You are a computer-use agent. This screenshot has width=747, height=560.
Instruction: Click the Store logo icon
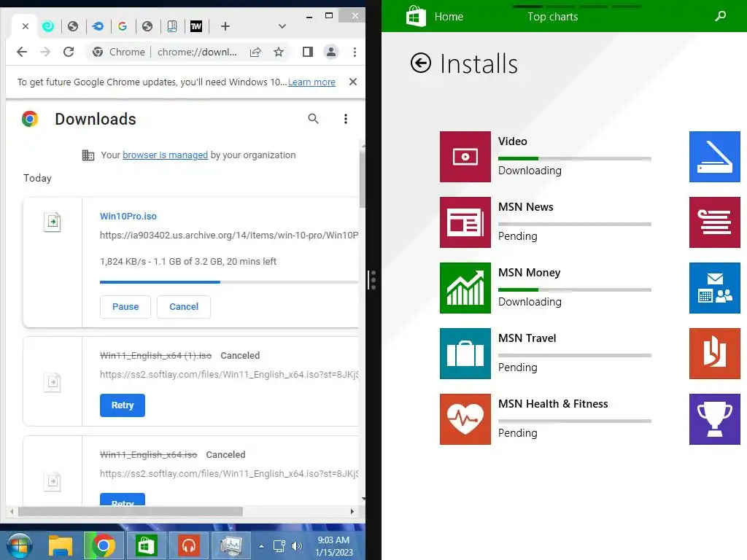[416, 16]
